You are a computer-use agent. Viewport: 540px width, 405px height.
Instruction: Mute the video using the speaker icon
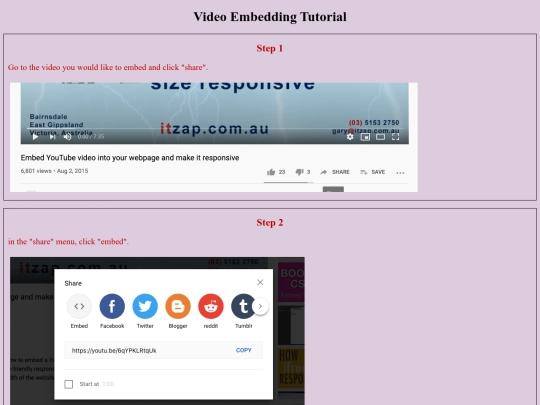(x=68, y=137)
